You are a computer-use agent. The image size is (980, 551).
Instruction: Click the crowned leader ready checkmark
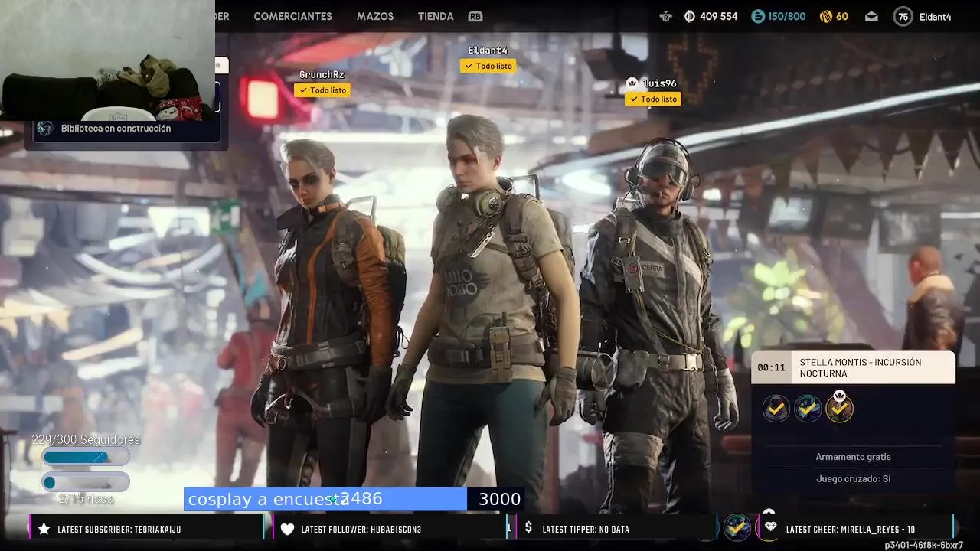840,409
